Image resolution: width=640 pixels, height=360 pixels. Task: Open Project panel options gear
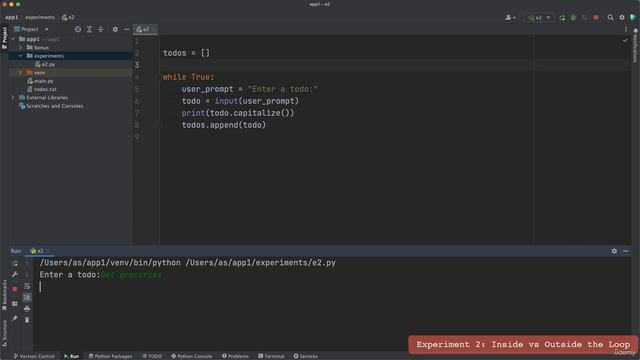(115, 29)
